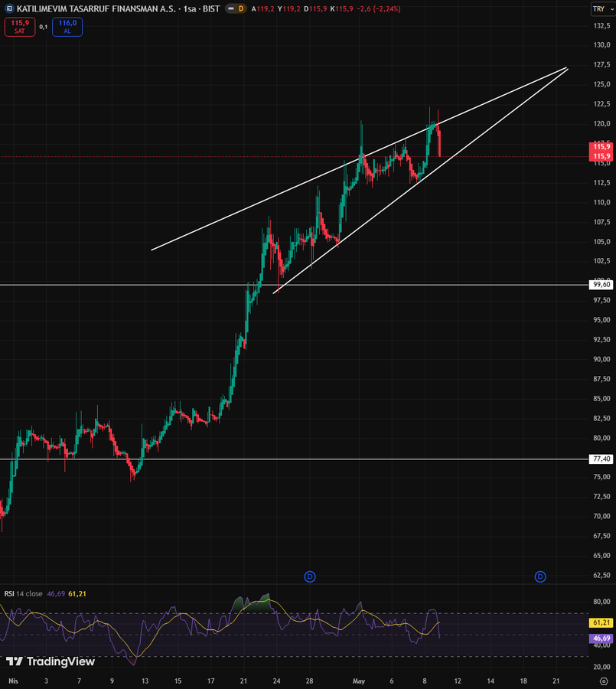The width and height of the screenshot is (616, 689).
Task: Click the D dividend marker near 28
Action: tap(310, 576)
